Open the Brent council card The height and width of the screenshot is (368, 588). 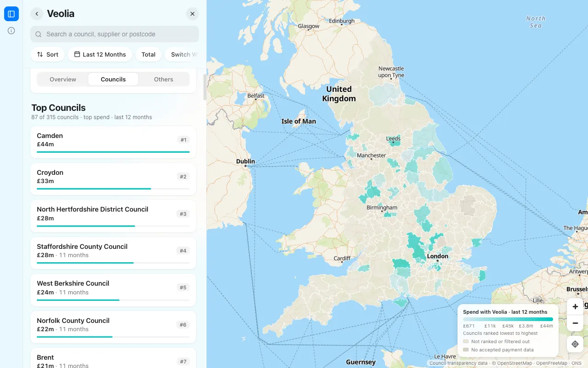113,358
